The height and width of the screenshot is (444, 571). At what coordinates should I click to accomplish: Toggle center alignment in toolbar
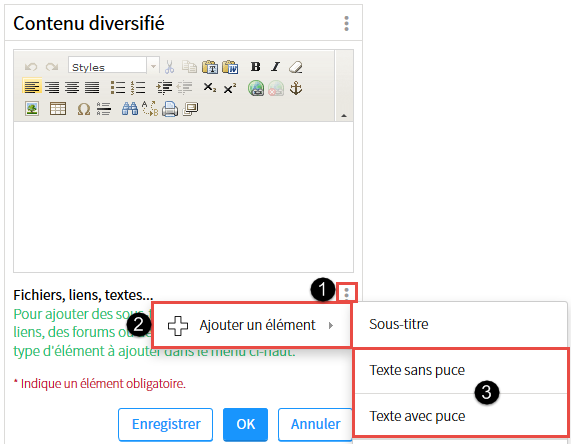72,88
